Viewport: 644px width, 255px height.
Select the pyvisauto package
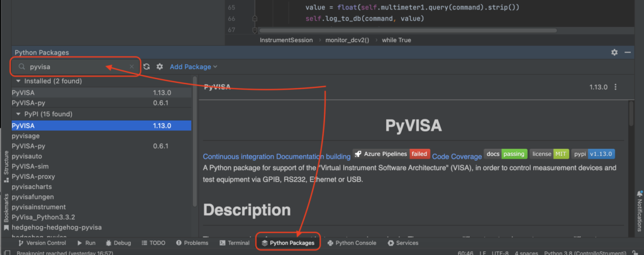(x=101, y=156)
